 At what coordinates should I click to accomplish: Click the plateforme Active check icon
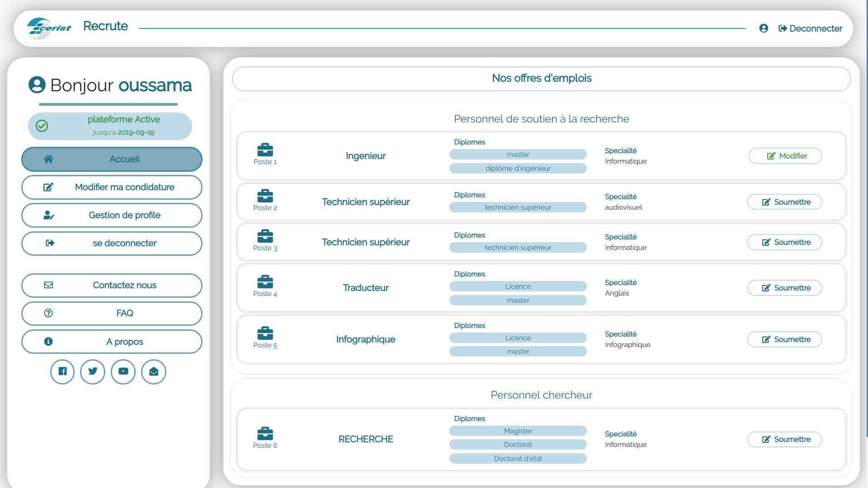click(42, 126)
